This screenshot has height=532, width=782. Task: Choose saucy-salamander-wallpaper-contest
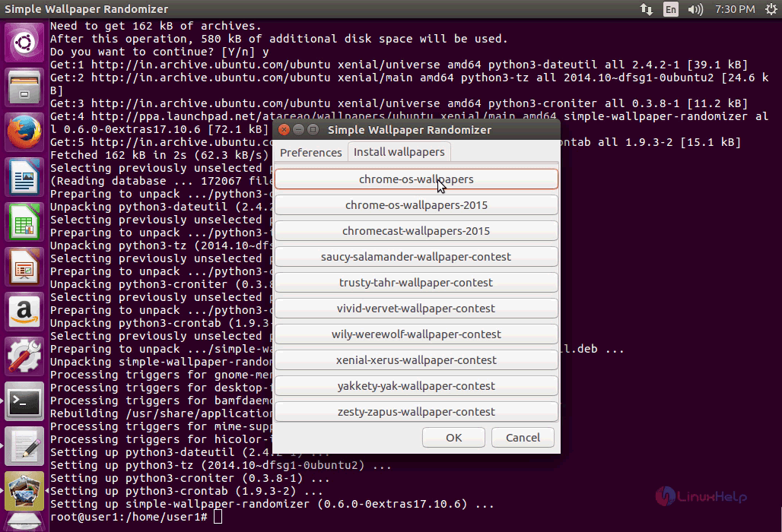[416, 257]
